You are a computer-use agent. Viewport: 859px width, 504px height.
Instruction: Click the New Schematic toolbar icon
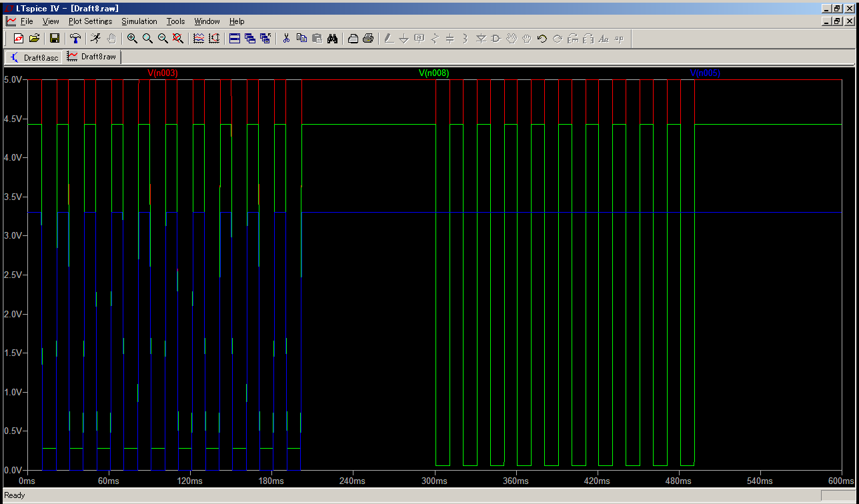coord(19,39)
